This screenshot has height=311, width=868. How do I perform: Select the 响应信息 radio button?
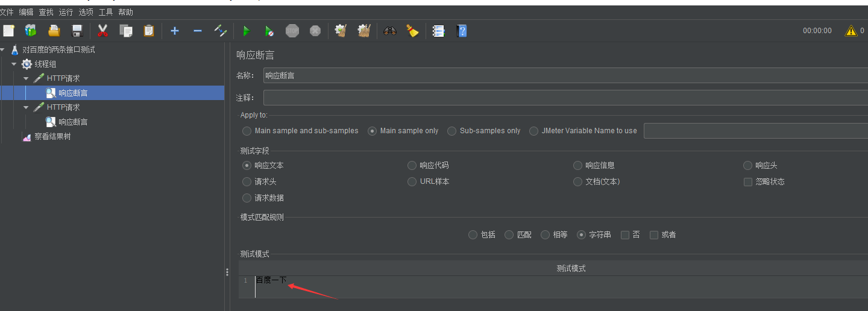577,165
